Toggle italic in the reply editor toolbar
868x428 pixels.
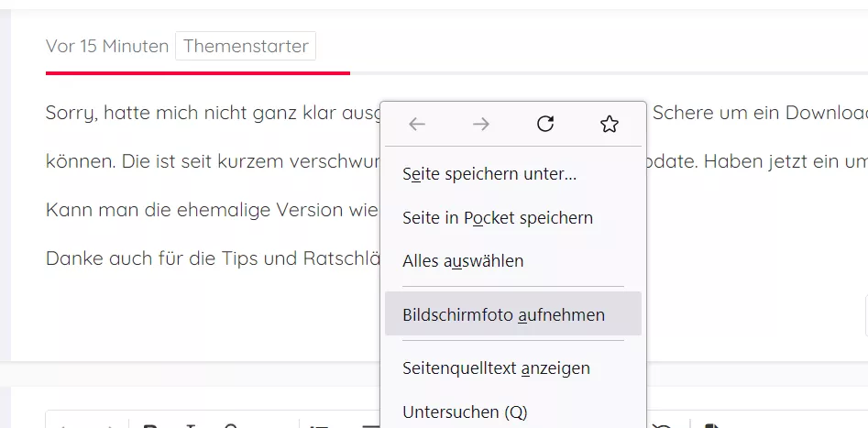point(191,425)
